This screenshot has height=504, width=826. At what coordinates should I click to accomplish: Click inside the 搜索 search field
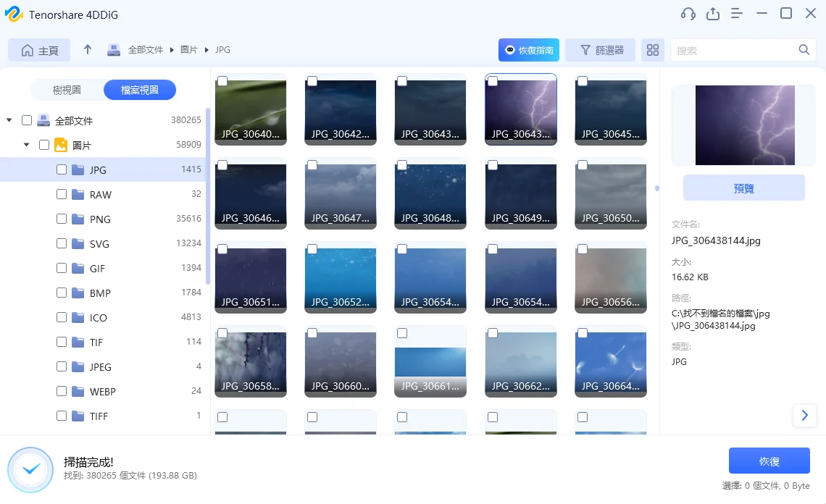pos(732,49)
